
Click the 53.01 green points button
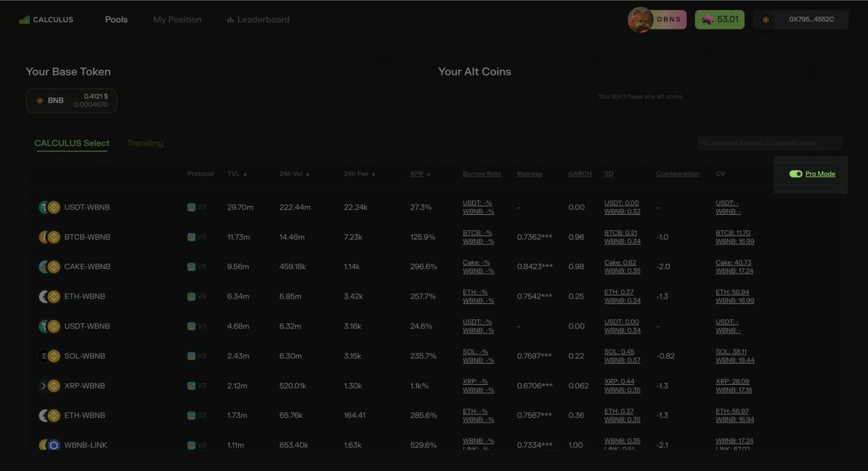(x=720, y=20)
